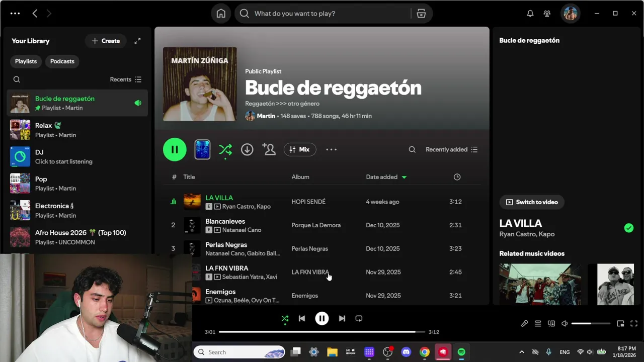The image size is (644, 362).
Task: Mute the player volume
Action: pos(565,324)
